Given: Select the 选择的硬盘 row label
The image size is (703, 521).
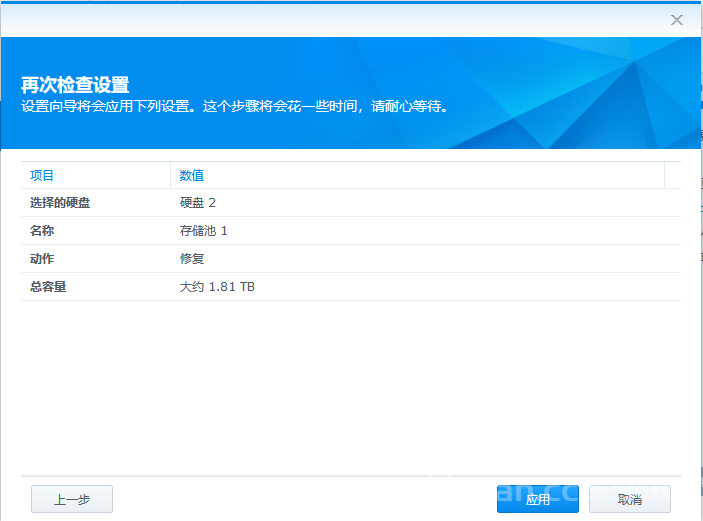Looking at the screenshot, I should tap(60, 203).
